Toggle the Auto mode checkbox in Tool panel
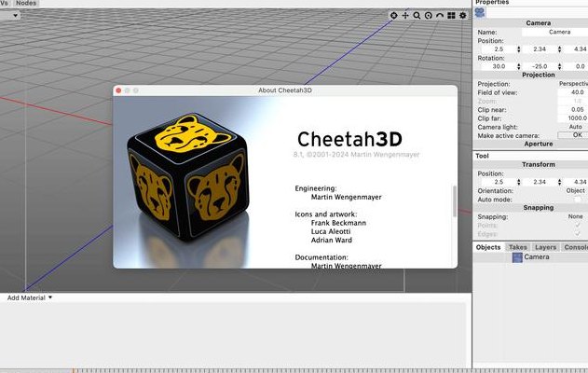The image size is (588, 373). tap(578, 200)
